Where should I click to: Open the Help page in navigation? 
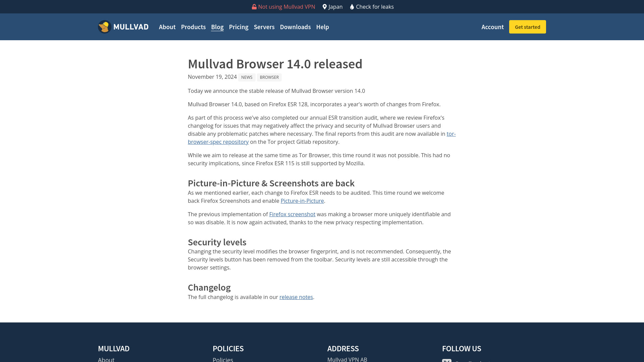click(323, 27)
